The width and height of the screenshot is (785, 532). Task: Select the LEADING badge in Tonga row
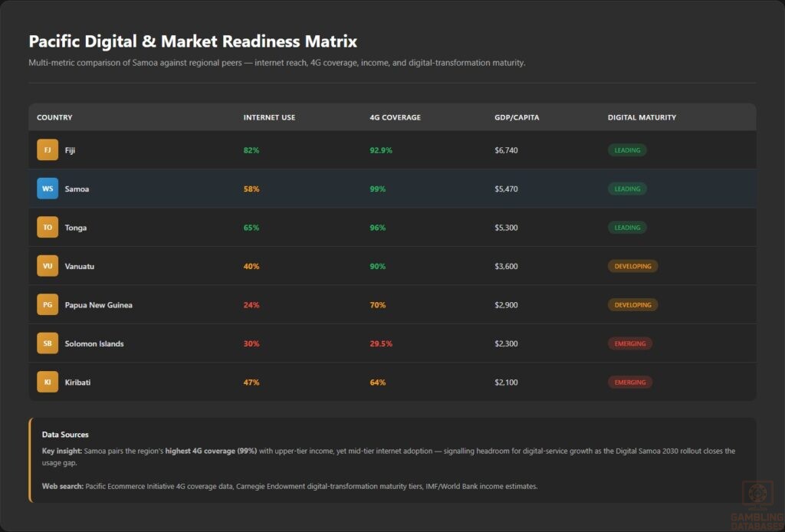(627, 227)
